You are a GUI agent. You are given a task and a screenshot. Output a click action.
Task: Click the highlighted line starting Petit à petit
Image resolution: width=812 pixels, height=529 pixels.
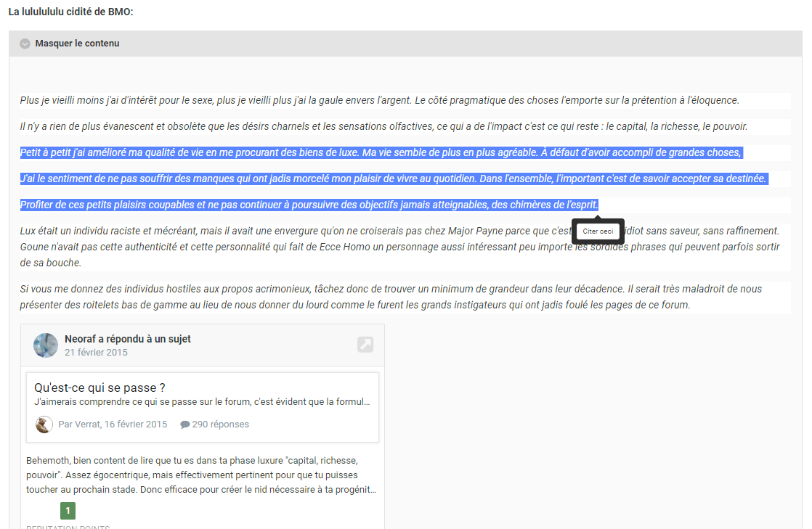[381, 152]
